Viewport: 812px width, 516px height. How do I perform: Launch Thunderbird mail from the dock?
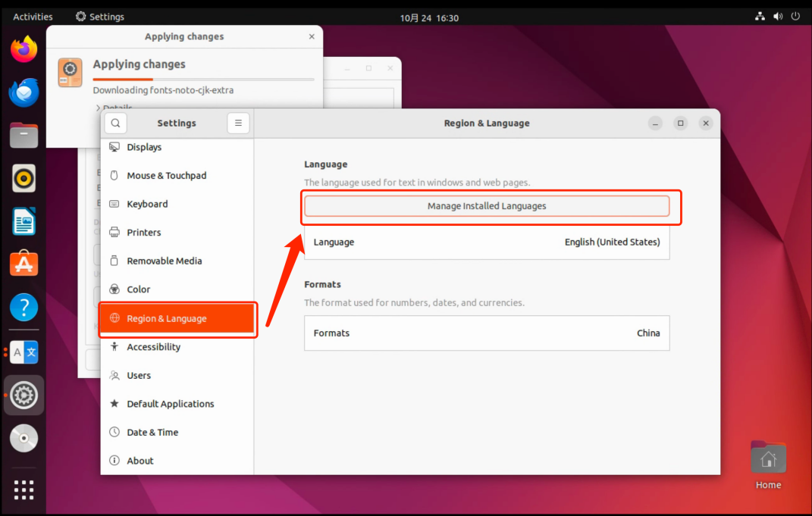pos(24,92)
